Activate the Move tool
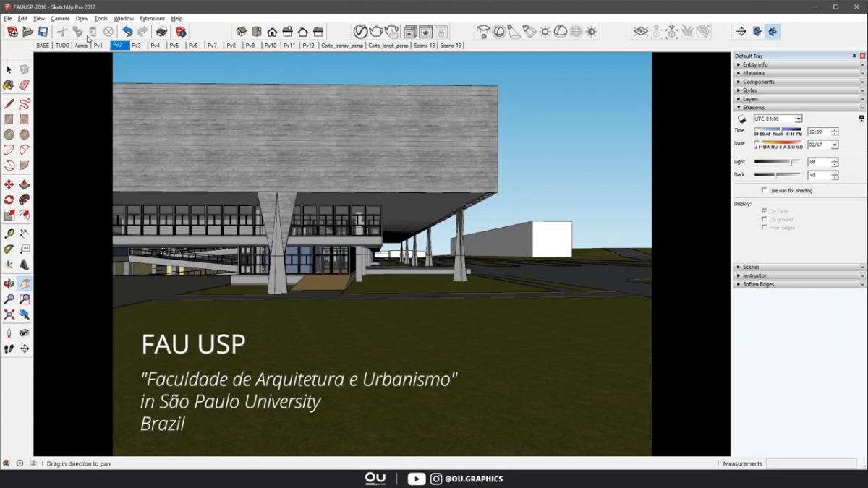Screen dimensions: 868x488 (9, 184)
